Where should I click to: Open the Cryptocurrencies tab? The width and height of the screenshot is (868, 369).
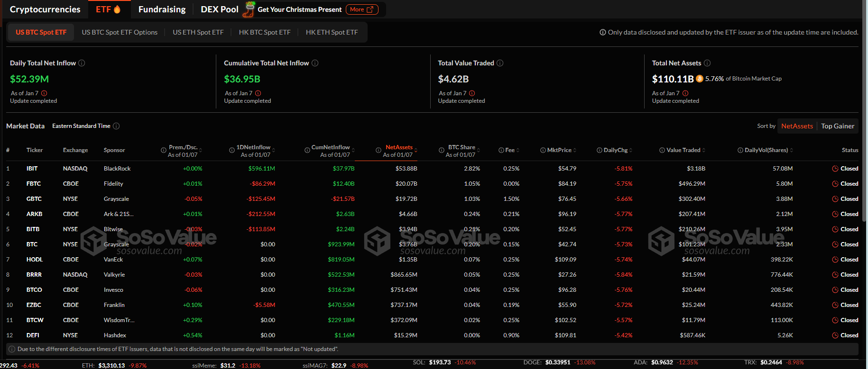[45, 9]
